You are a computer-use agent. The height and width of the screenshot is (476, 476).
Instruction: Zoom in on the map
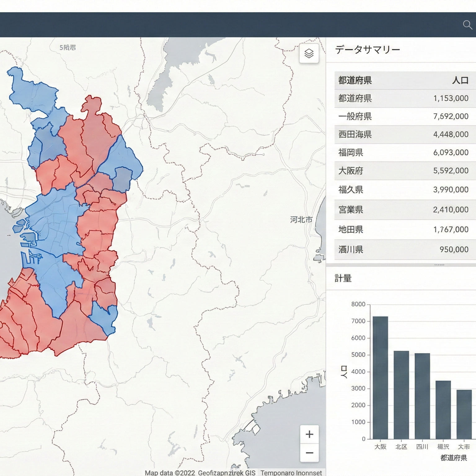[309, 434]
